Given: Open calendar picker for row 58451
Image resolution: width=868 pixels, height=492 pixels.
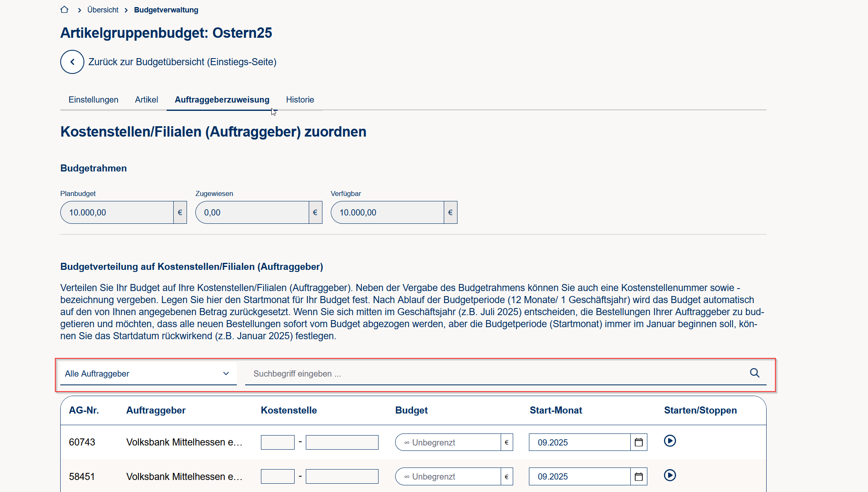Looking at the screenshot, I should (639, 477).
